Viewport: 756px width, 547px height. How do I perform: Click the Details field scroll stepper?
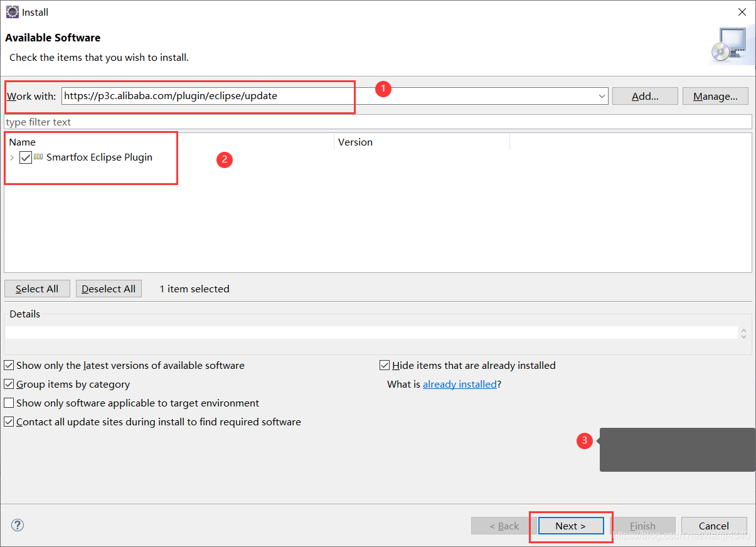click(x=743, y=332)
